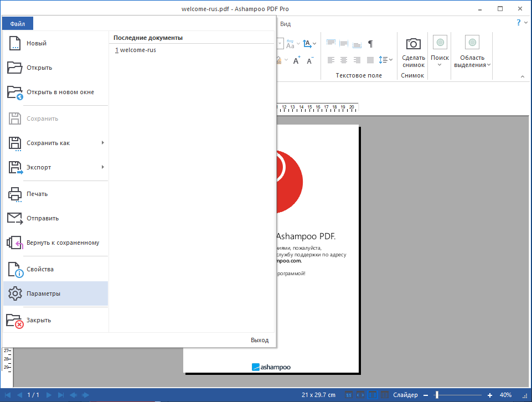The height and width of the screenshot is (402, 532).
Task: Create a new document via Новый
Action: pos(55,43)
